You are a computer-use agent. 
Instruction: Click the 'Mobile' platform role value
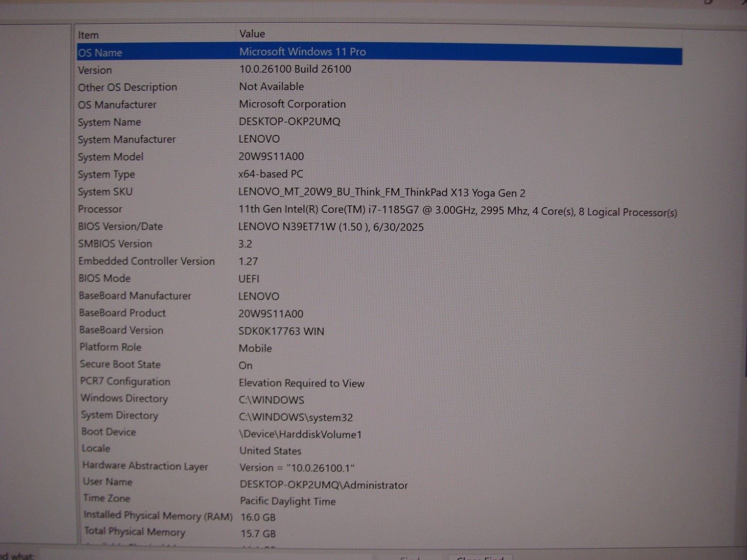[255, 349]
